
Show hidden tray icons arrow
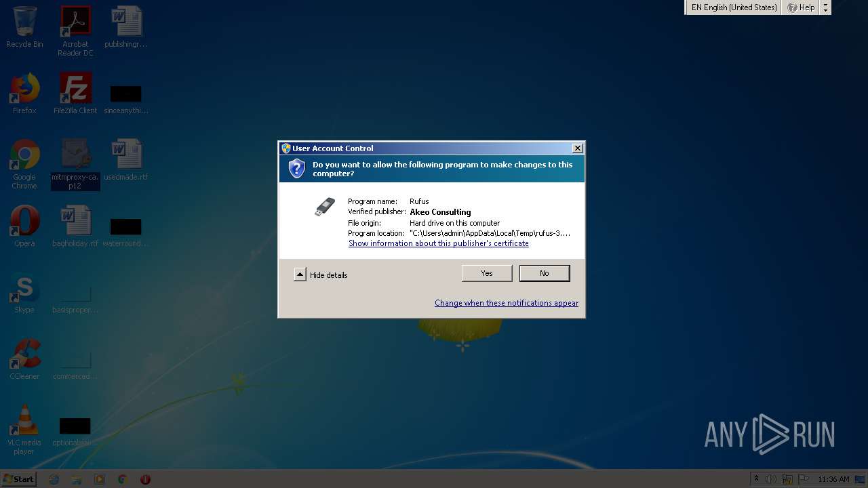click(756, 479)
